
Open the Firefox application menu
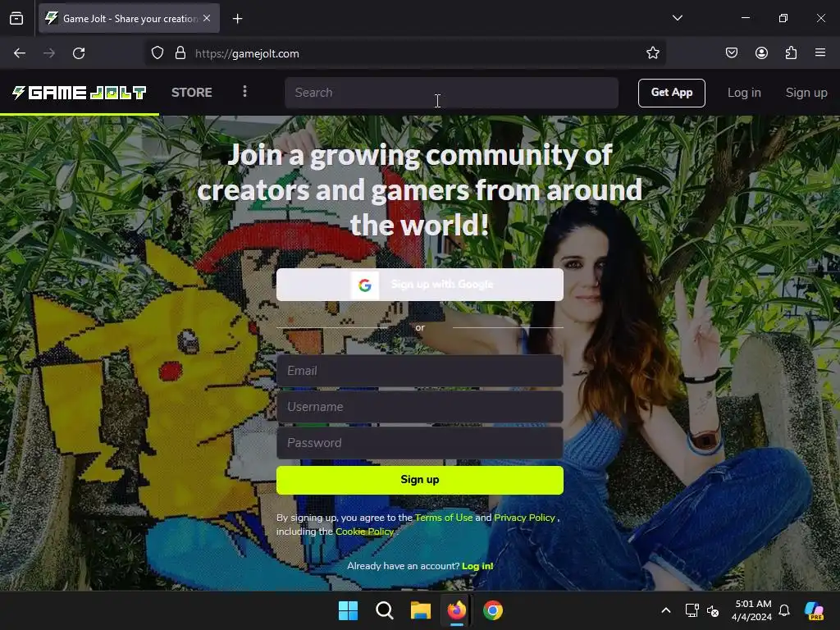[x=820, y=53]
